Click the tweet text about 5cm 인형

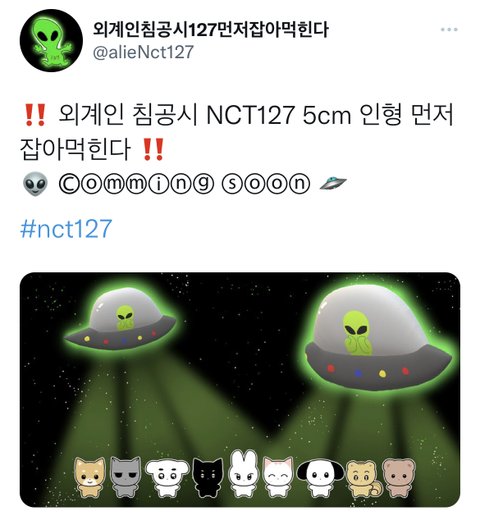(237, 132)
